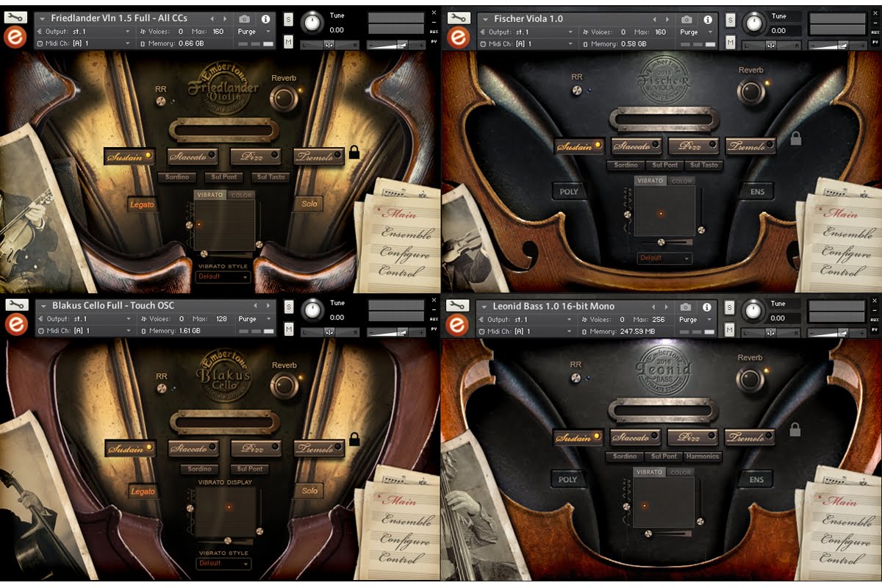Select VIBRATO tab on Fischer Viola
This screenshot has width=882, height=588.
pos(650,181)
